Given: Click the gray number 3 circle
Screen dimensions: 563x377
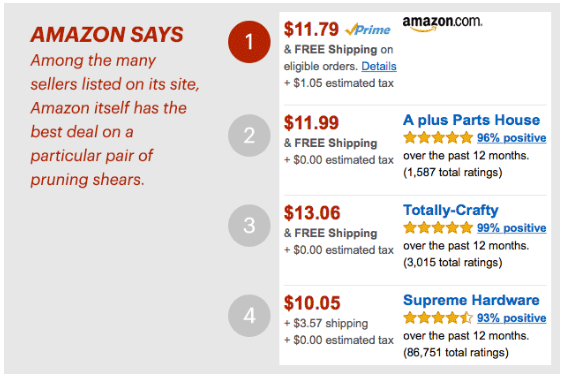Looking at the screenshot, I should click(249, 225).
